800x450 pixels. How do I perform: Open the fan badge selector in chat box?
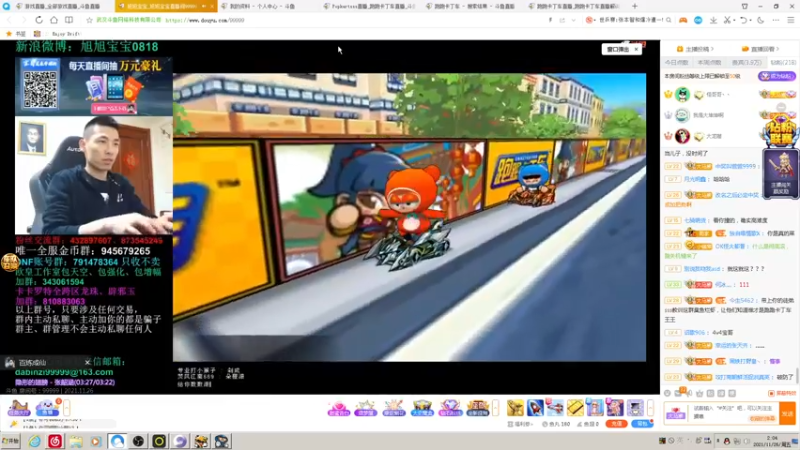[676, 413]
